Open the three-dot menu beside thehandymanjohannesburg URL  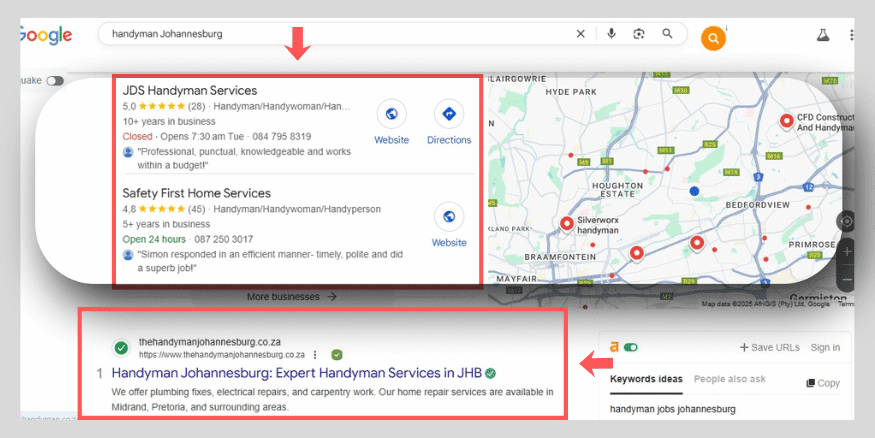click(x=316, y=354)
